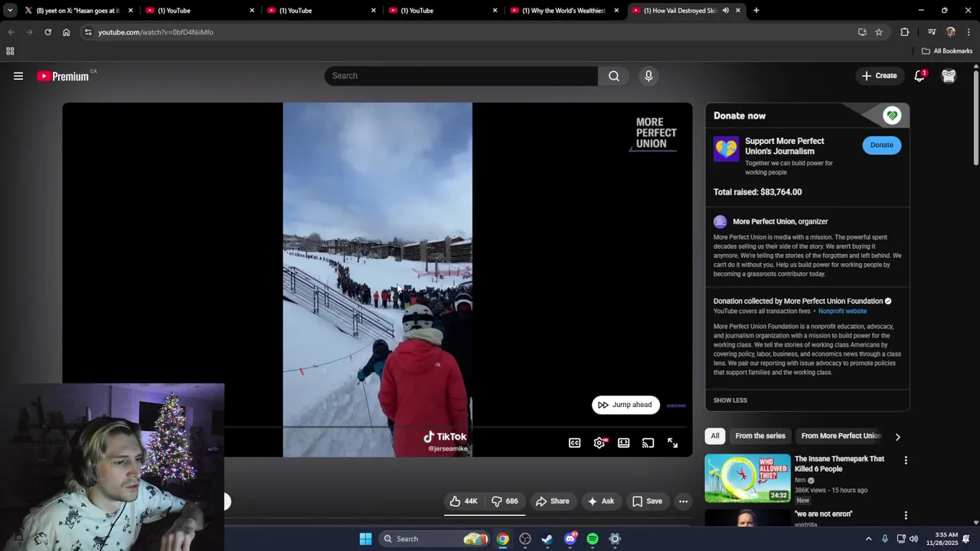Open Google Chrome from taskbar

tap(502, 539)
